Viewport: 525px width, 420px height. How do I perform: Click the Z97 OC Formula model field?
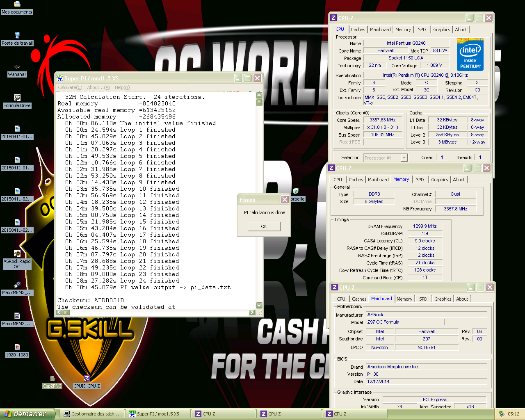404,322
